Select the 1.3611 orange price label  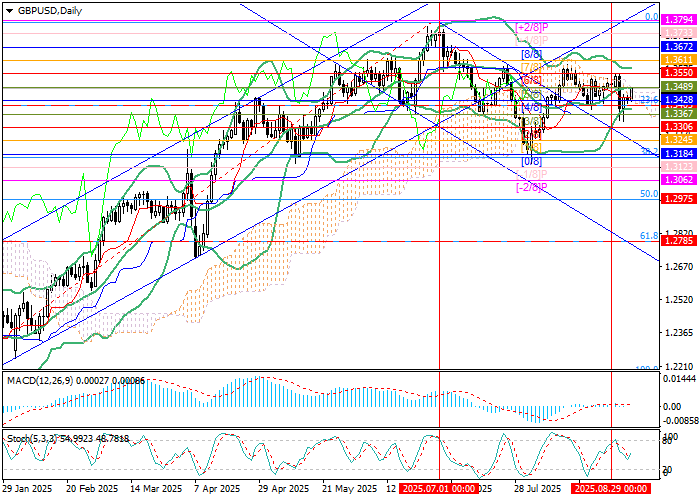[x=679, y=60]
